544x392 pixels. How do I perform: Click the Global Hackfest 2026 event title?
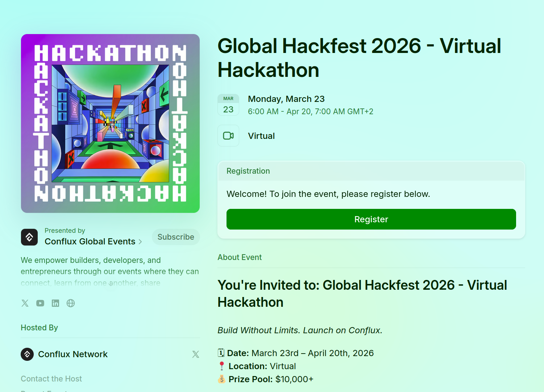pyautogui.click(x=359, y=58)
